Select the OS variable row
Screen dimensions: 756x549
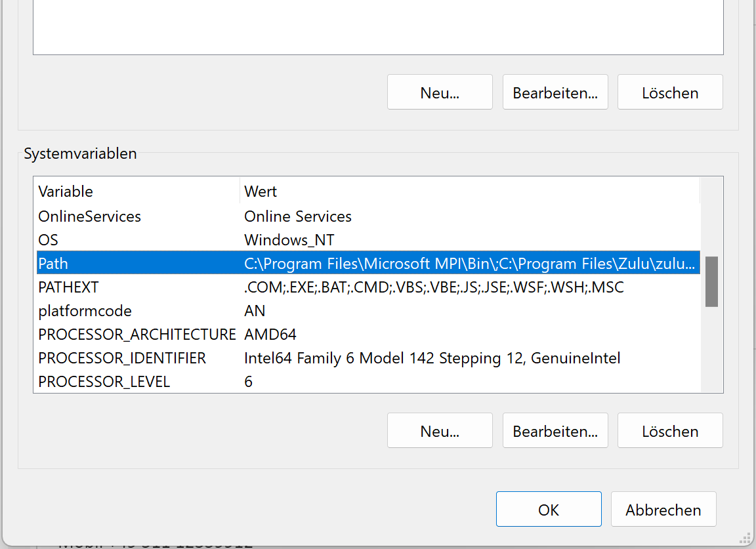click(x=49, y=240)
